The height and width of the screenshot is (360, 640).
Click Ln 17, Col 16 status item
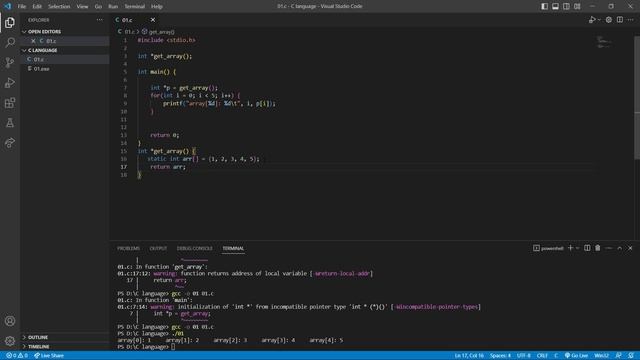pos(469,356)
